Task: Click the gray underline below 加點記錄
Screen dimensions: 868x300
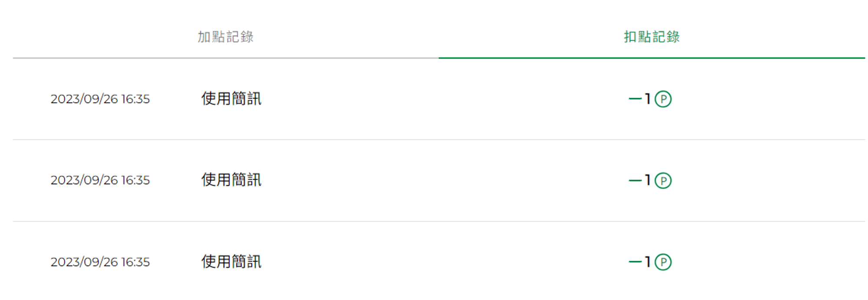Action: pyautogui.click(x=226, y=58)
